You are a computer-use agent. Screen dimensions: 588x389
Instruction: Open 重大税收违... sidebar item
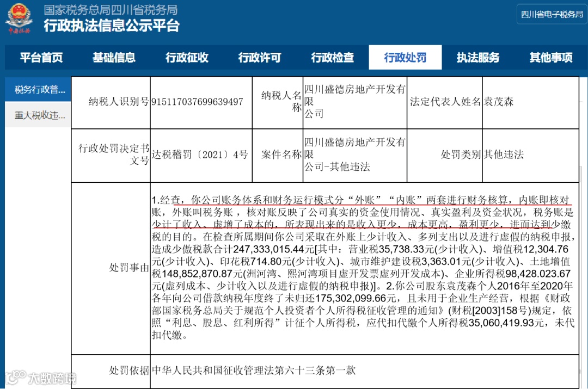tap(38, 115)
